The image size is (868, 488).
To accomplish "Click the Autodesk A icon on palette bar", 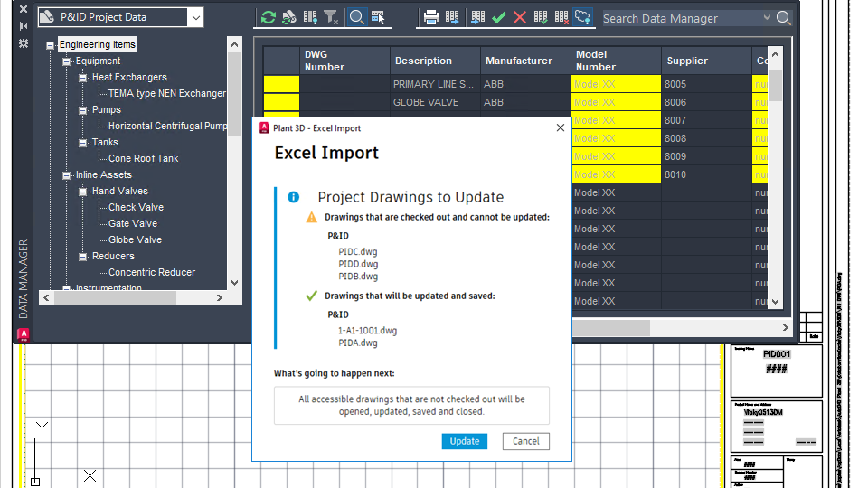I will (x=24, y=334).
